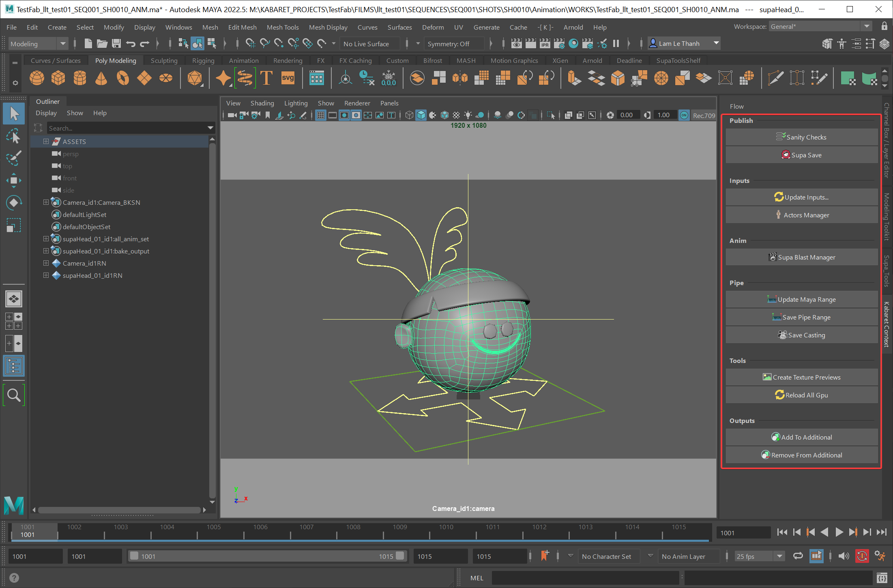Open the 25 fps frame rate dropdown
This screenshot has height=588, width=893.
click(x=760, y=556)
